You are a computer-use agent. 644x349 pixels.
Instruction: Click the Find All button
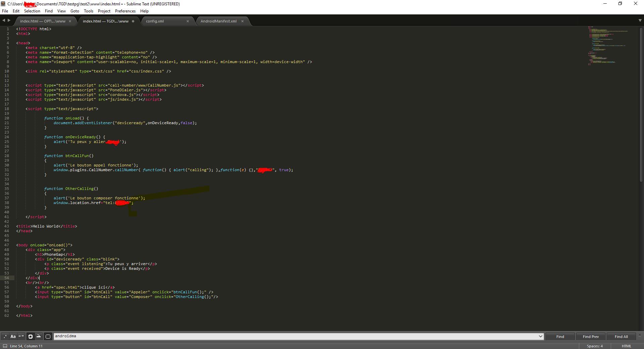[x=621, y=336]
